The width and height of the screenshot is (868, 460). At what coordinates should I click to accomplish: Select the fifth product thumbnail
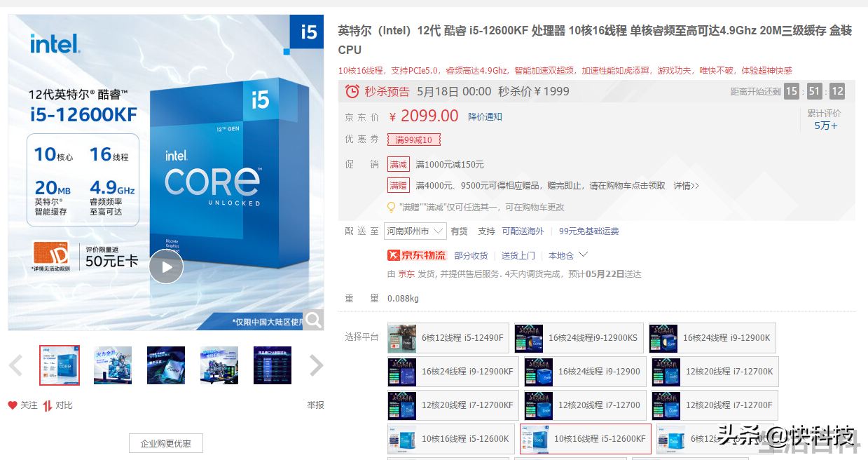coord(273,365)
